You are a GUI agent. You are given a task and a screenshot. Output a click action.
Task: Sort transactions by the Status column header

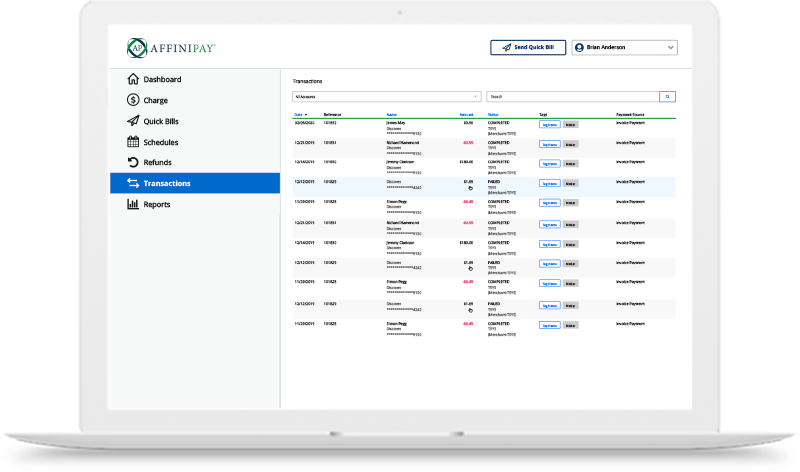point(493,115)
